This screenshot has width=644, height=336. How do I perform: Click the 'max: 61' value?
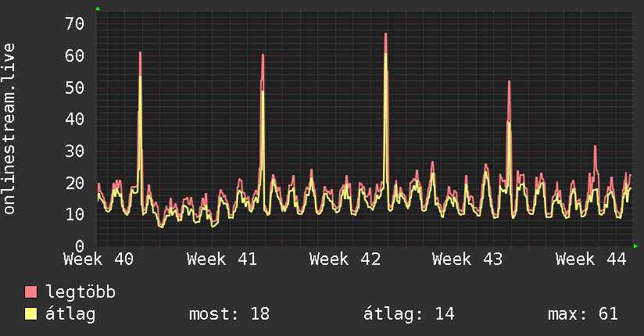583,314
